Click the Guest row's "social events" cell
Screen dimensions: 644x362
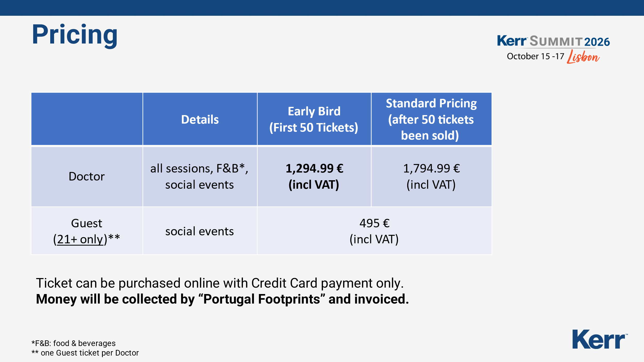click(200, 231)
